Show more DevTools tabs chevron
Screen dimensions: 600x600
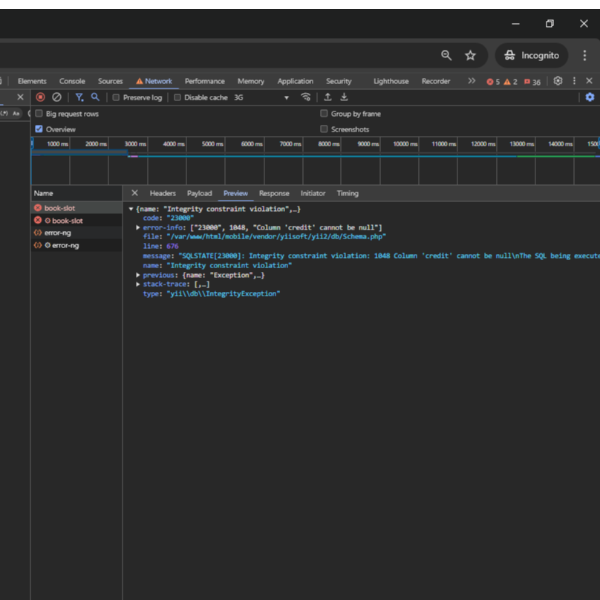coord(471,81)
